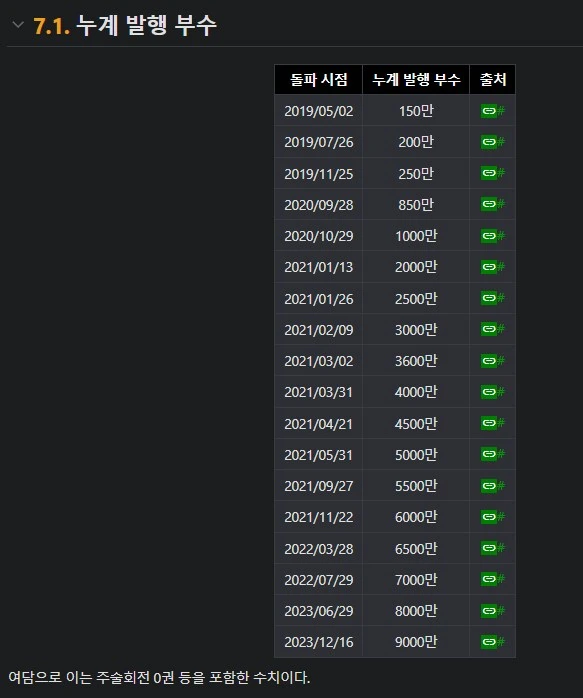
Task: Select the 3000만 circulation cell
Action: pyautogui.click(x=416, y=329)
